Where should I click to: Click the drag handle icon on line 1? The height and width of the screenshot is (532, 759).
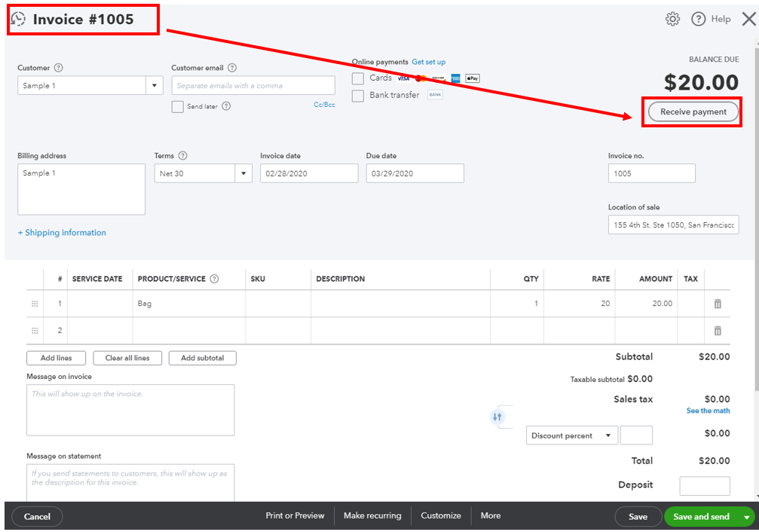pos(35,304)
